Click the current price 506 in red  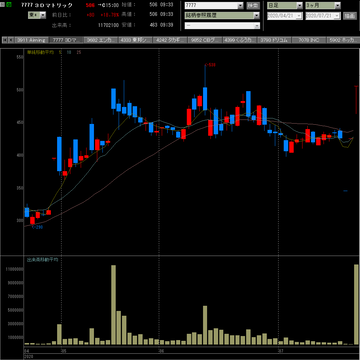coord(90,5)
